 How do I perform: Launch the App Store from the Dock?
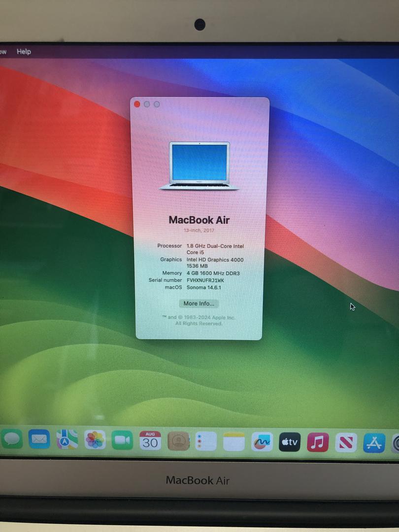[374, 443]
